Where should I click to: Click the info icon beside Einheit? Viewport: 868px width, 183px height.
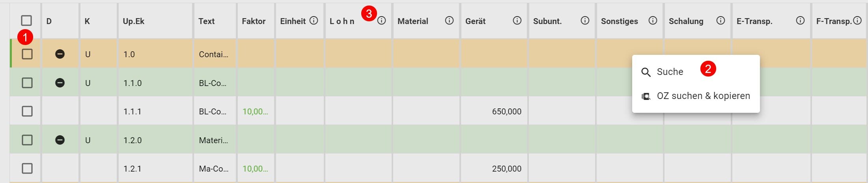(314, 21)
